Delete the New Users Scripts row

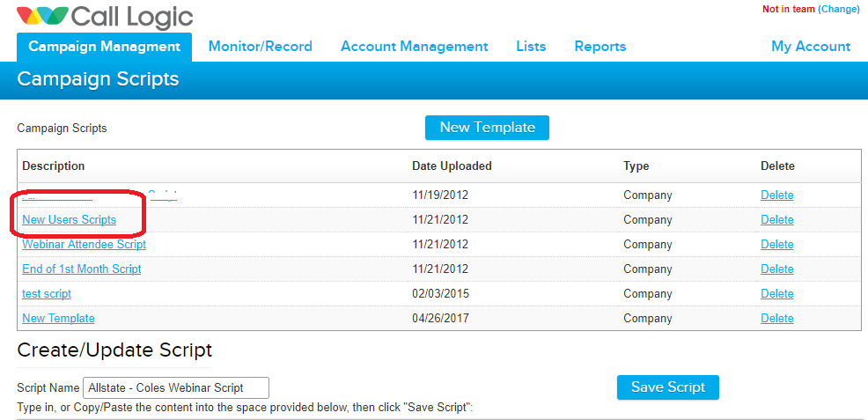click(x=776, y=220)
